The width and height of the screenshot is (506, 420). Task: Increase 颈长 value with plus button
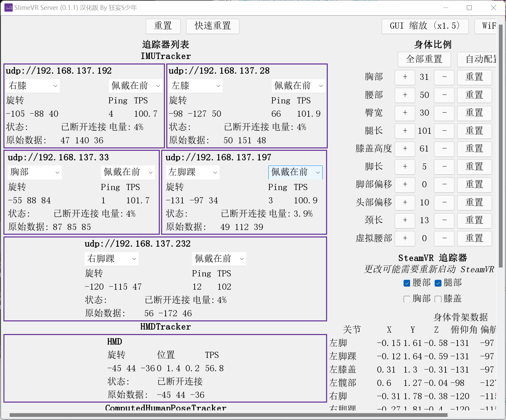[405, 220]
